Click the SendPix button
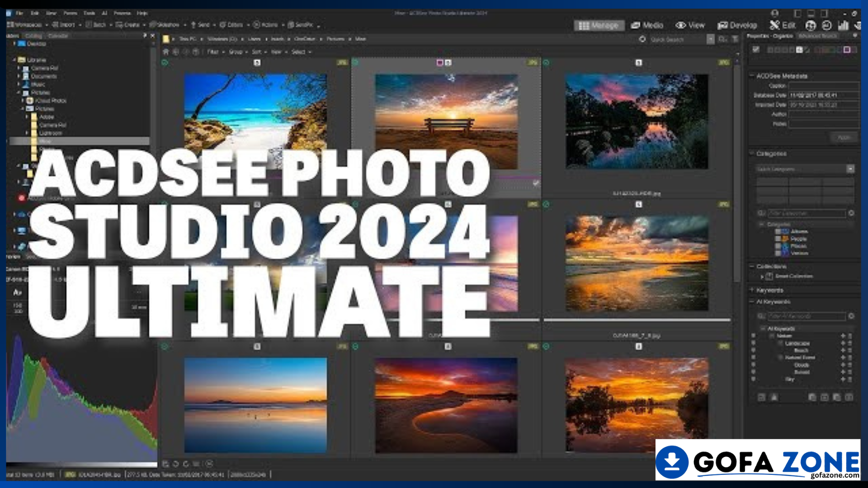 302,25
